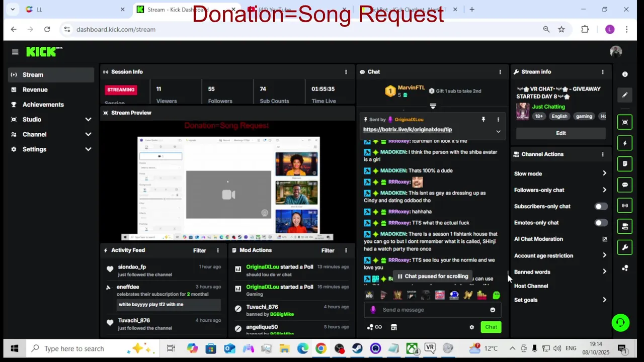644x362 pixels.
Task: Open AI Chat Moderation external link
Action: pos(605,239)
